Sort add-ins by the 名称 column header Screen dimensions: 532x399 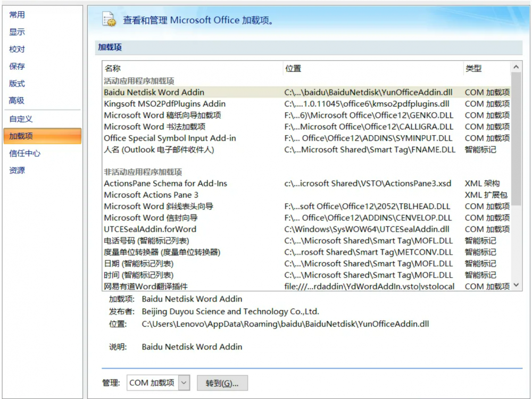pyautogui.click(x=193, y=68)
